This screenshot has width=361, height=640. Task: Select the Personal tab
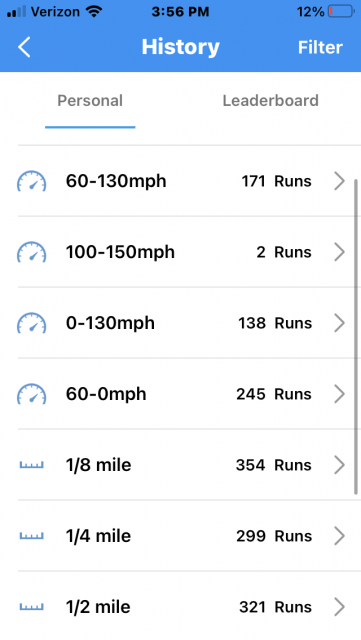90,101
